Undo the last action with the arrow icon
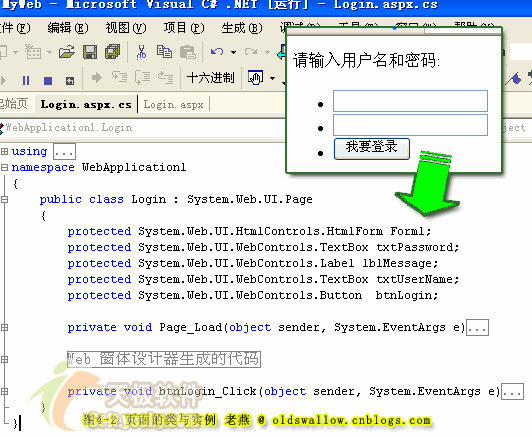 [217, 52]
